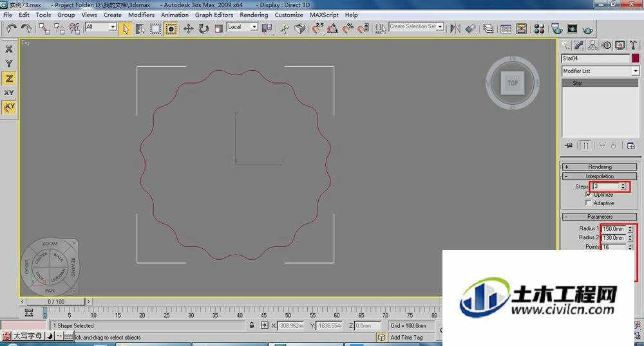
Task: Toggle the Percent Snap icon
Action: pos(348,28)
